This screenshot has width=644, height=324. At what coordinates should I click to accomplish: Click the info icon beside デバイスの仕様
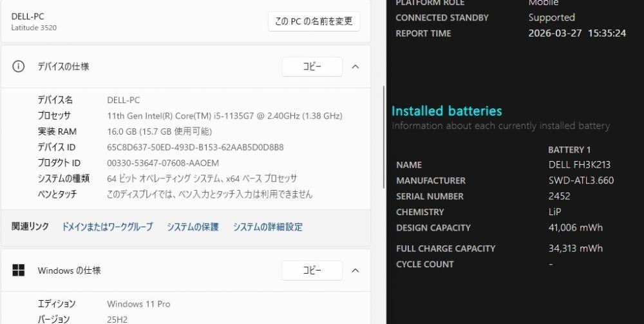pyautogui.click(x=18, y=66)
